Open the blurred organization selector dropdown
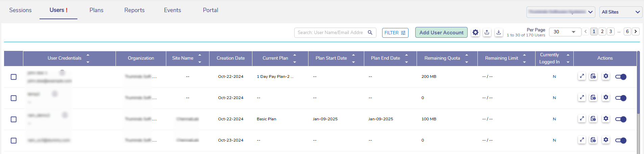The height and width of the screenshot is (154, 644). (561, 12)
